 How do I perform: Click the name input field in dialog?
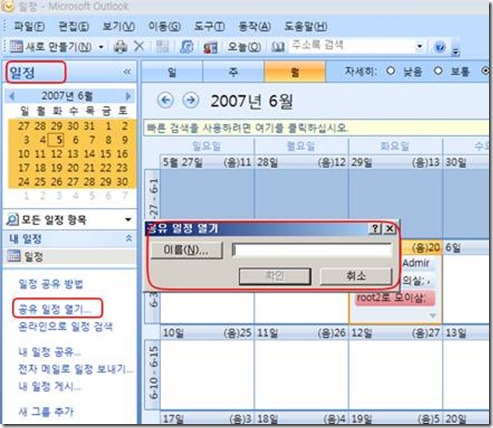pyautogui.click(x=312, y=250)
